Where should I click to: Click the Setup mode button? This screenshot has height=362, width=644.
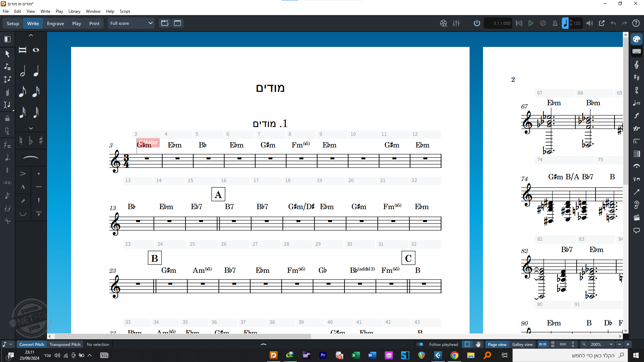pyautogui.click(x=12, y=23)
